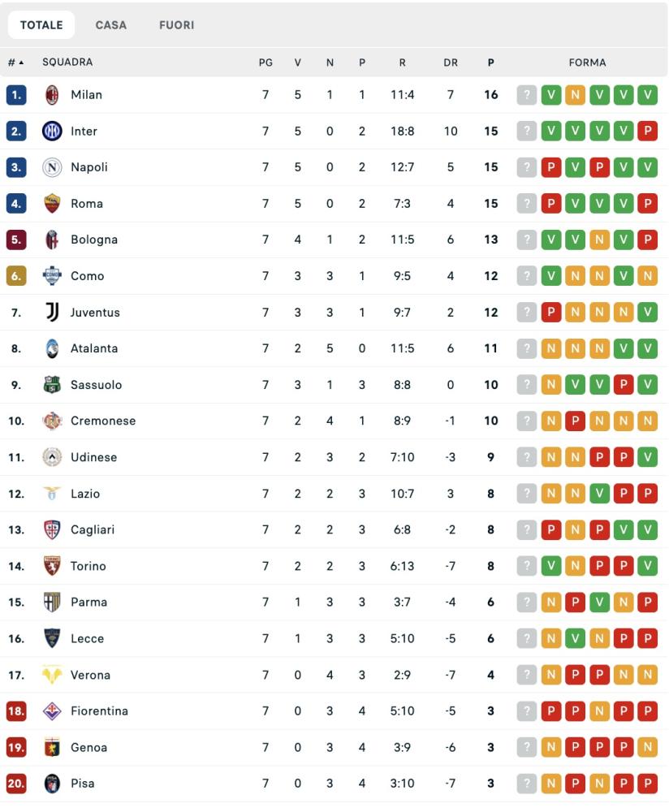669x812 pixels.
Task: Click the Lazio eagle logo
Action: (x=52, y=494)
